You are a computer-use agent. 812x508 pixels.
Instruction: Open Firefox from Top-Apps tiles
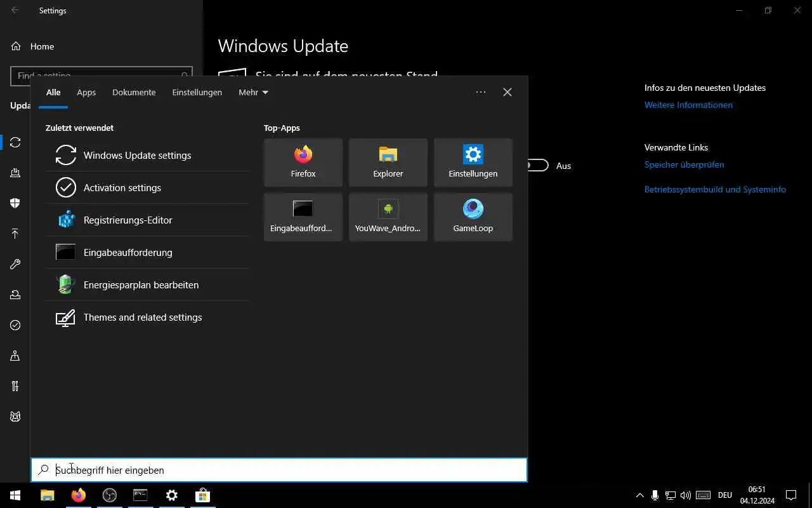pyautogui.click(x=303, y=163)
